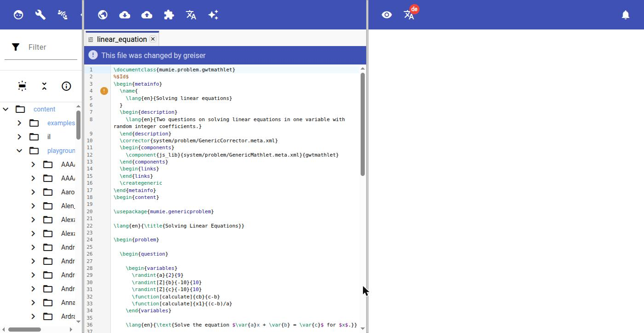Click the editor vertical scrollbar thumb

click(362, 123)
